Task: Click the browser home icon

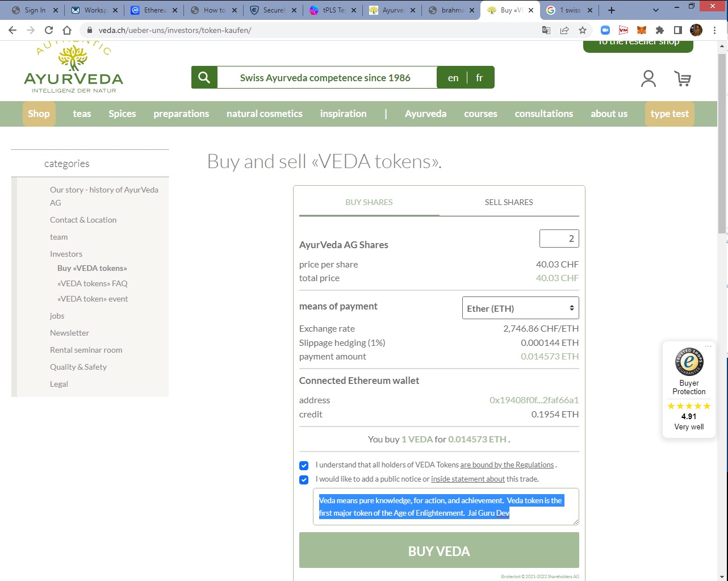Action: pyautogui.click(x=67, y=30)
